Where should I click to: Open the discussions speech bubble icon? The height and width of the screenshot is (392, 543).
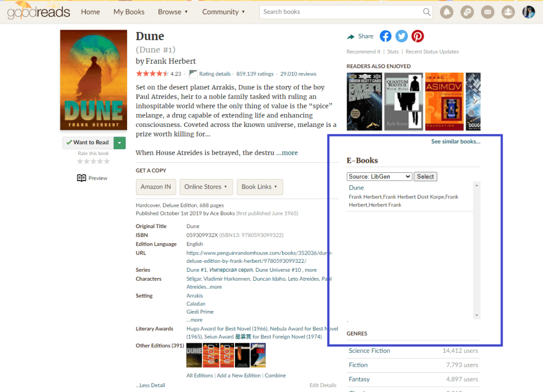tap(467, 12)
